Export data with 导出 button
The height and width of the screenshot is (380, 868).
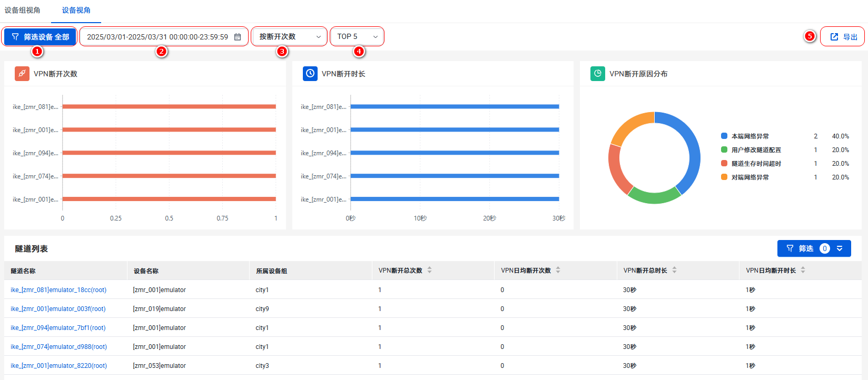(843, 37)
